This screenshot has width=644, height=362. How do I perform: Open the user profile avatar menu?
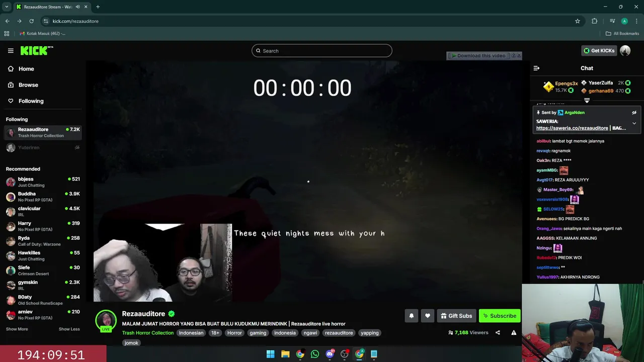(625, 50)
